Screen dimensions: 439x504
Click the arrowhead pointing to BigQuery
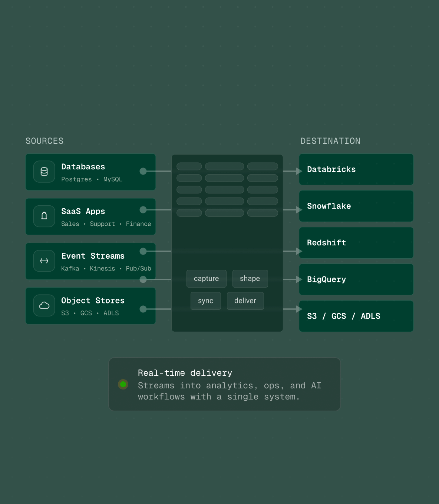pyautogui.click(x=299, y=279)
